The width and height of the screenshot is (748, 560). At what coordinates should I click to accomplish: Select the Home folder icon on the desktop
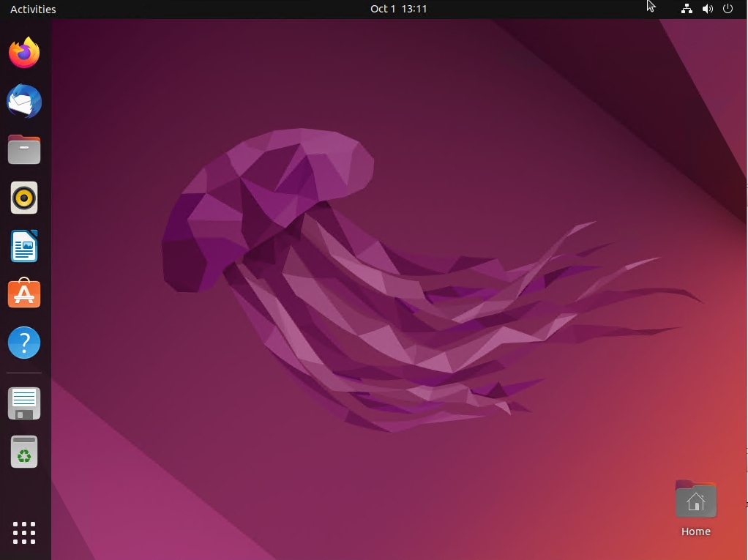click(695, 500)
